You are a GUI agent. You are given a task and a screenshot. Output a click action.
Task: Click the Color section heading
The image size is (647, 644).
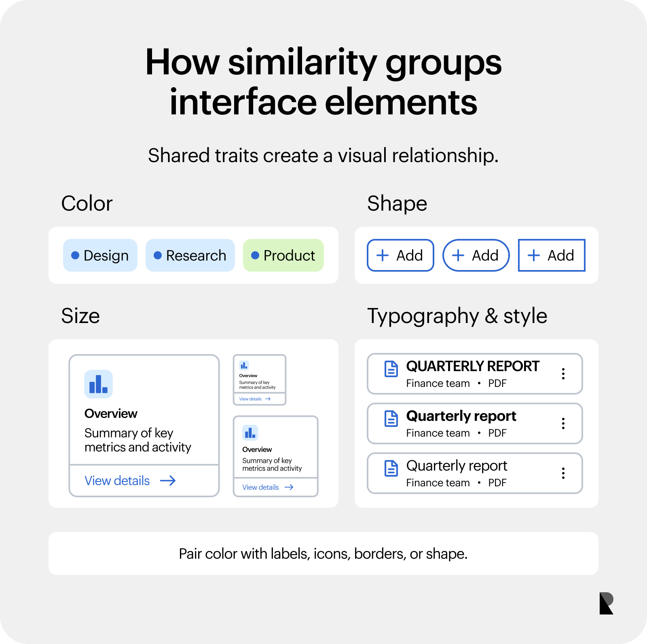[87, 203]
